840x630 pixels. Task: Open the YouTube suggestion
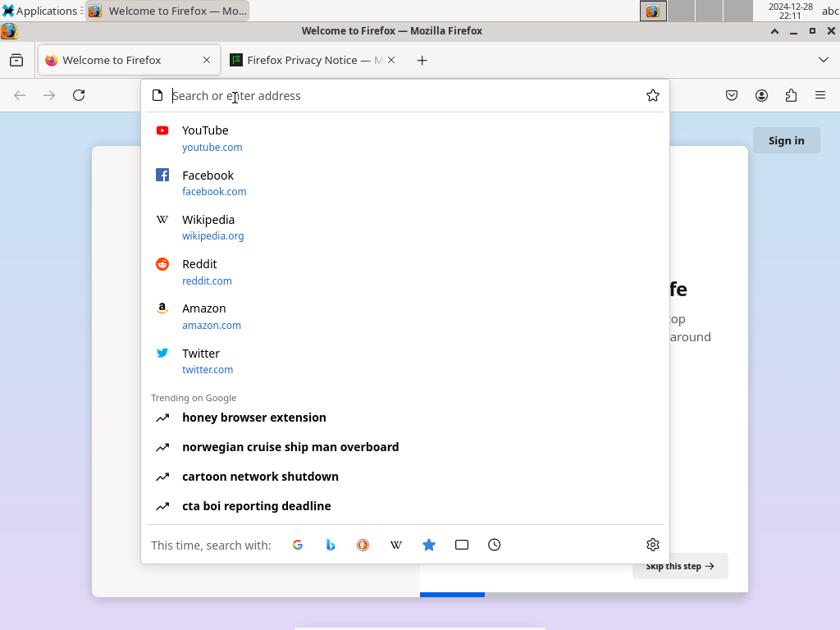pos(405,138)
